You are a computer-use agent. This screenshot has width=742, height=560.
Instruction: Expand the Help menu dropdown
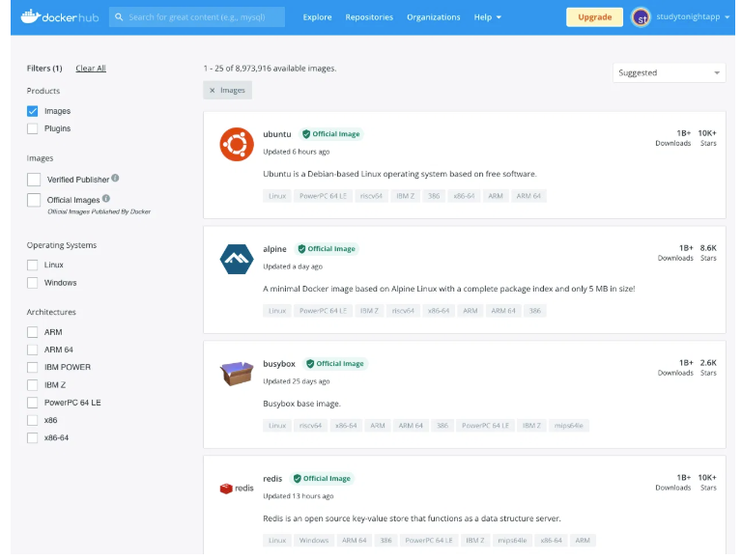(487, 16)
